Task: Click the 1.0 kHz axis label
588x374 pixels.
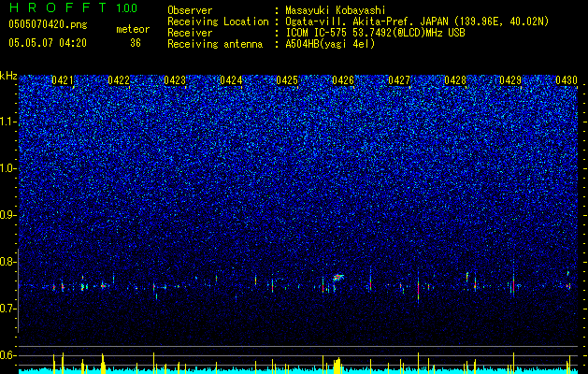Action: (x=8, y=168)
